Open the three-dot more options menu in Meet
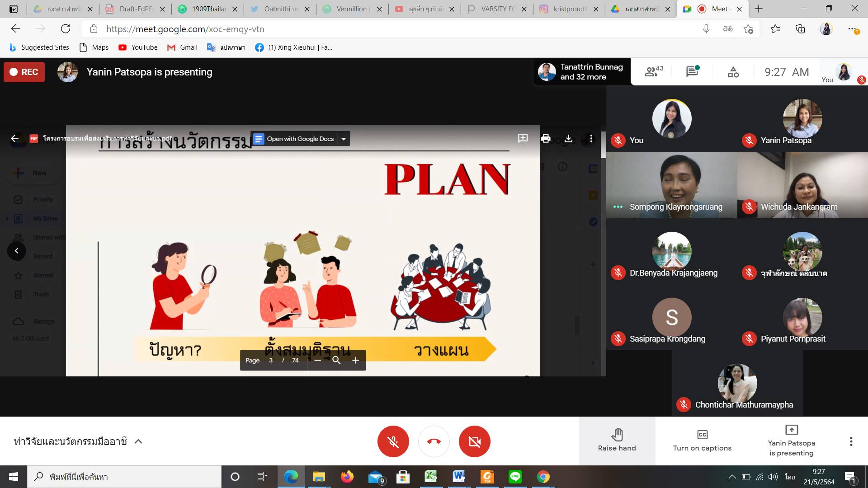The image size is (868, 488). [851, 441]
